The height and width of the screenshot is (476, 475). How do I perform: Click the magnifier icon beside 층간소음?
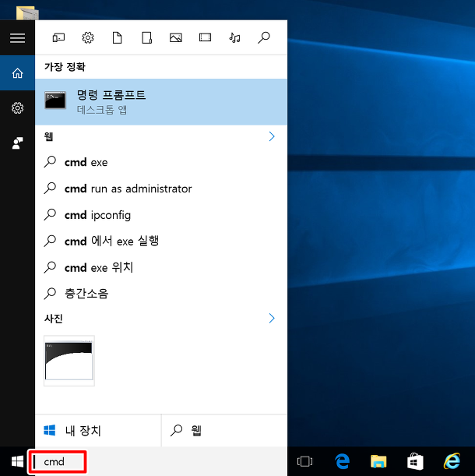pyautogui.click(x=50, y=294)
